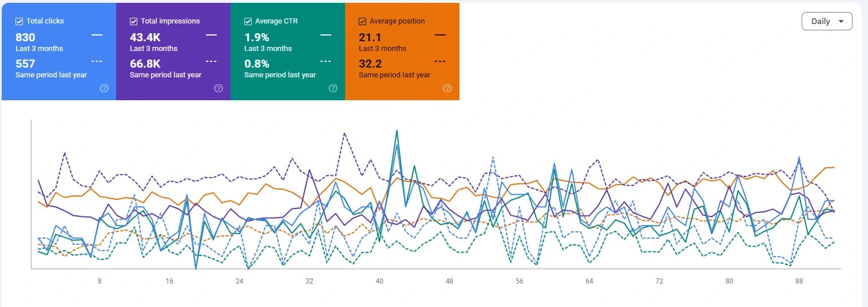Click x-axis label 88 on chart
The width and height of the screenshot is (868, 307).
[x=799, y=281]
